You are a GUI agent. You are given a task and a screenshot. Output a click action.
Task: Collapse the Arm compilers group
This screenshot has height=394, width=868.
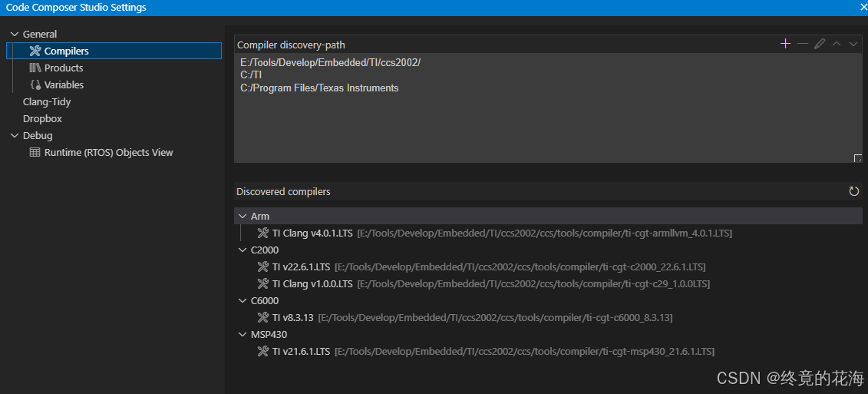tap(242, 216)
